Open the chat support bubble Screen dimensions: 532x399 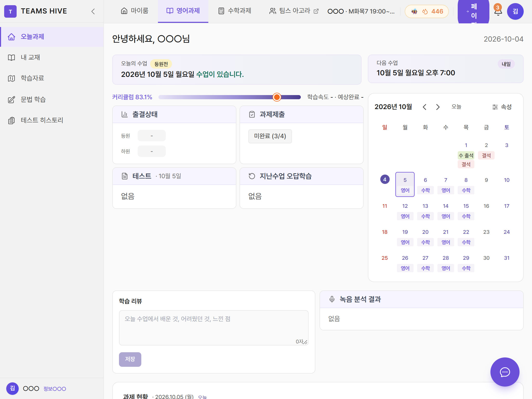coord(505,372)
